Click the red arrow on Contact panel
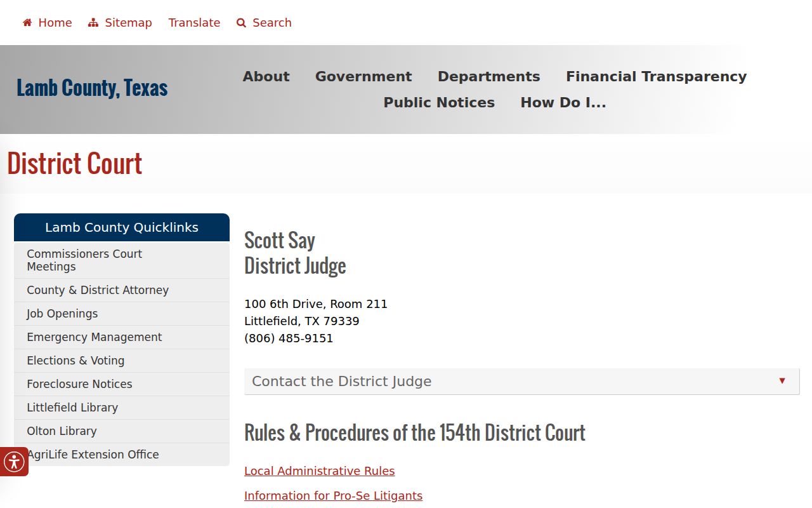Screen dimensions: 812x508 click(782, 381)
